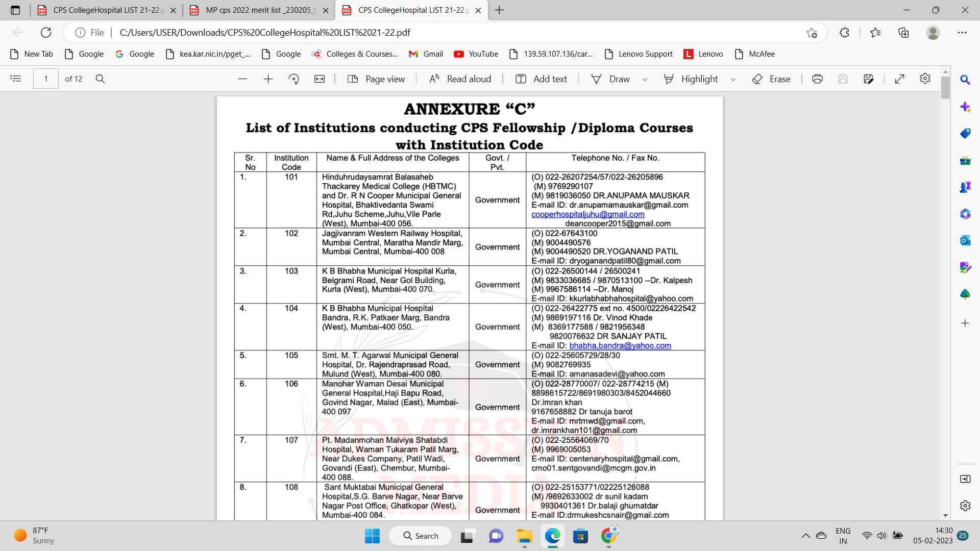This screenshot has width=980, height=551.
Task: Zoom out the PDF page
Action: click(242, 79)
